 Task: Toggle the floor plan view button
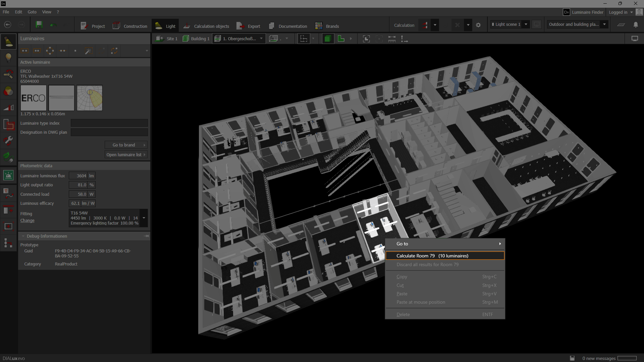click(x=341, y=39)
